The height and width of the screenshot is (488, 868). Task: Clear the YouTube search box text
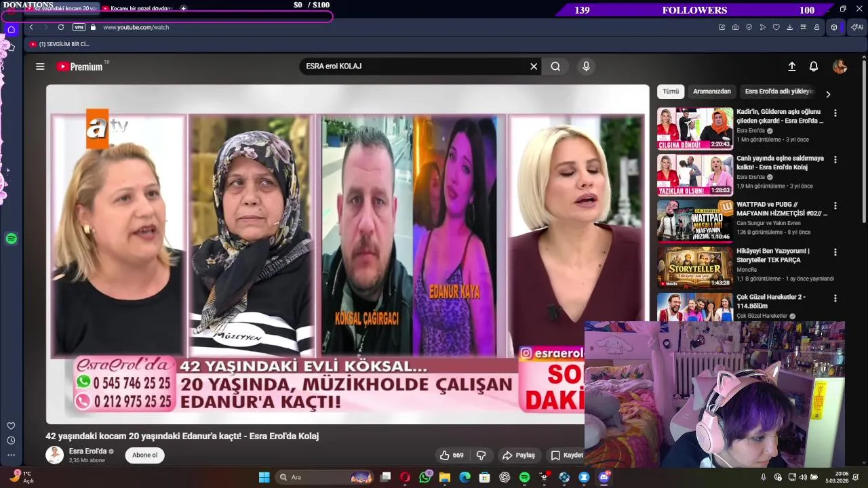(x=534, y=66)
